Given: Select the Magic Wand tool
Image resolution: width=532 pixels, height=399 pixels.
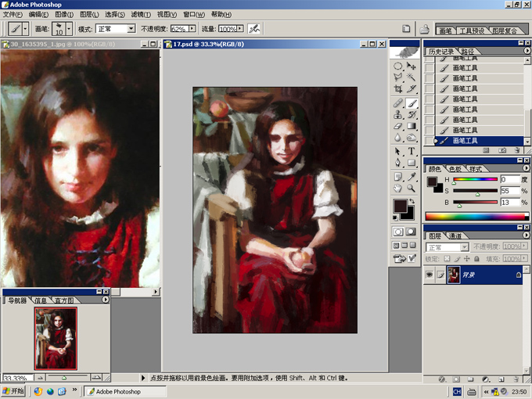Looking at the screenshot, I should coord(412,77).
